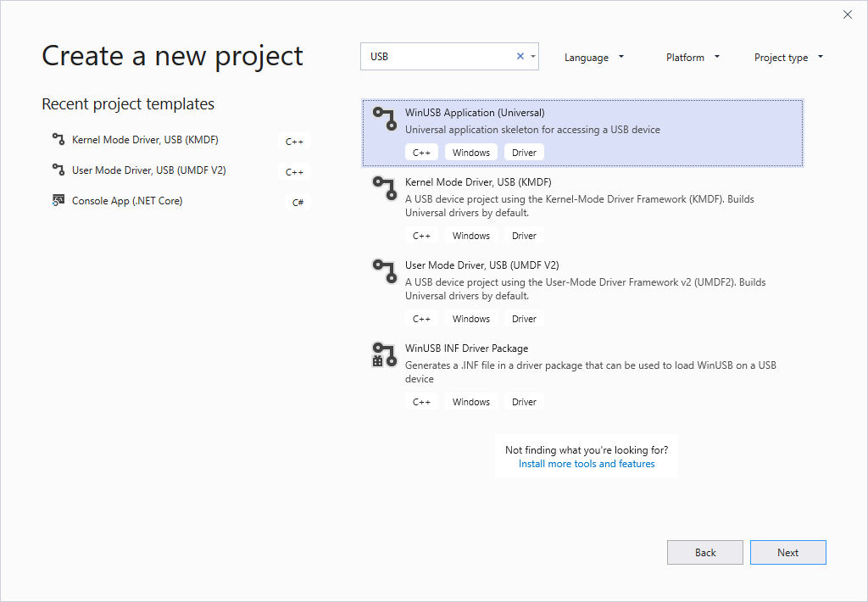Click C++ tag under User Mode Driver result
This screenshot has height=602, width=868.
pyautogui.click(x=421, y=319)
